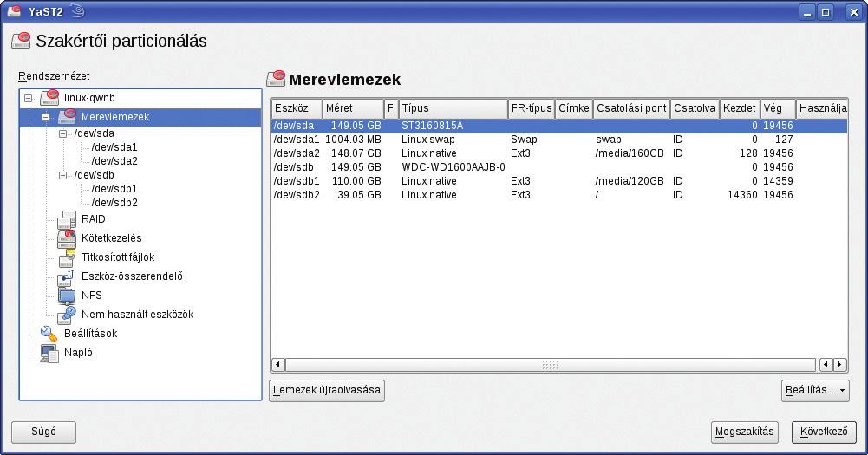Click the YaST2 title bar icon

pos(13,10)
